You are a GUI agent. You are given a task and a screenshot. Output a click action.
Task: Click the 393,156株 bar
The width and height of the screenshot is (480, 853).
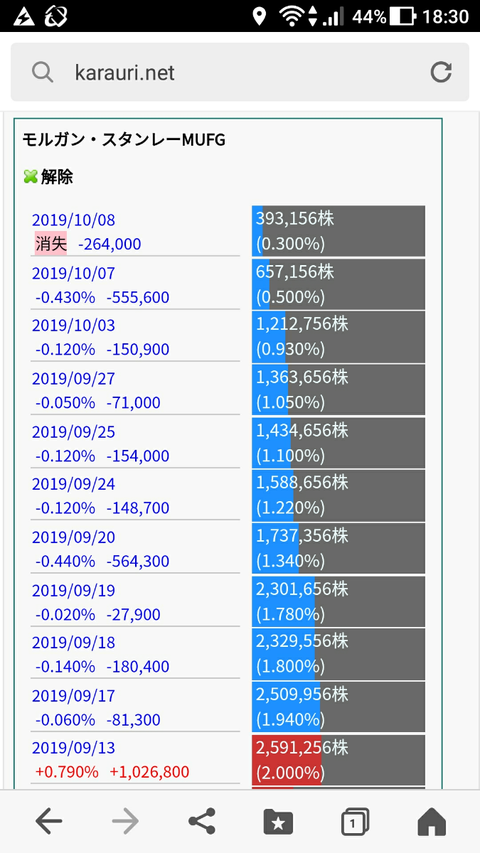click(x=338, y=231)
